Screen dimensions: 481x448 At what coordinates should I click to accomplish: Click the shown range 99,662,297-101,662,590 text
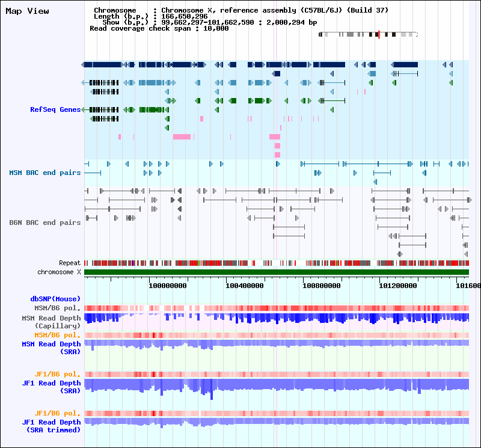tap(207, 22)
